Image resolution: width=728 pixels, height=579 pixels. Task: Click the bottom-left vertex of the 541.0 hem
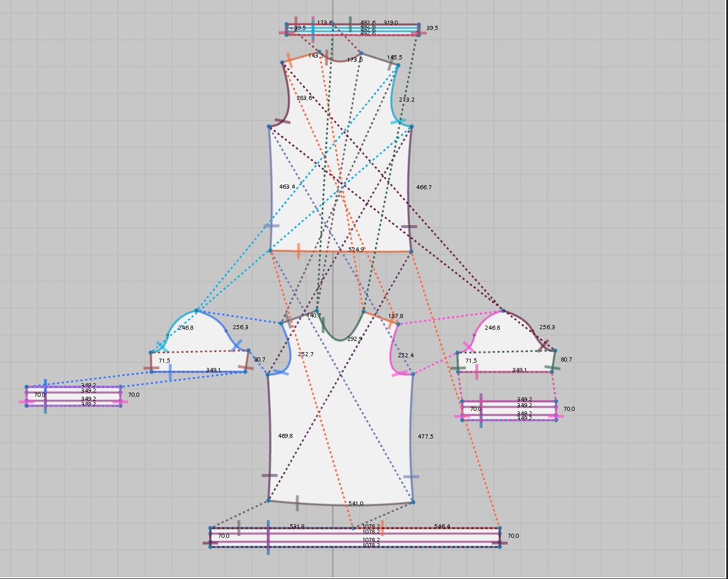click(269, 500)
